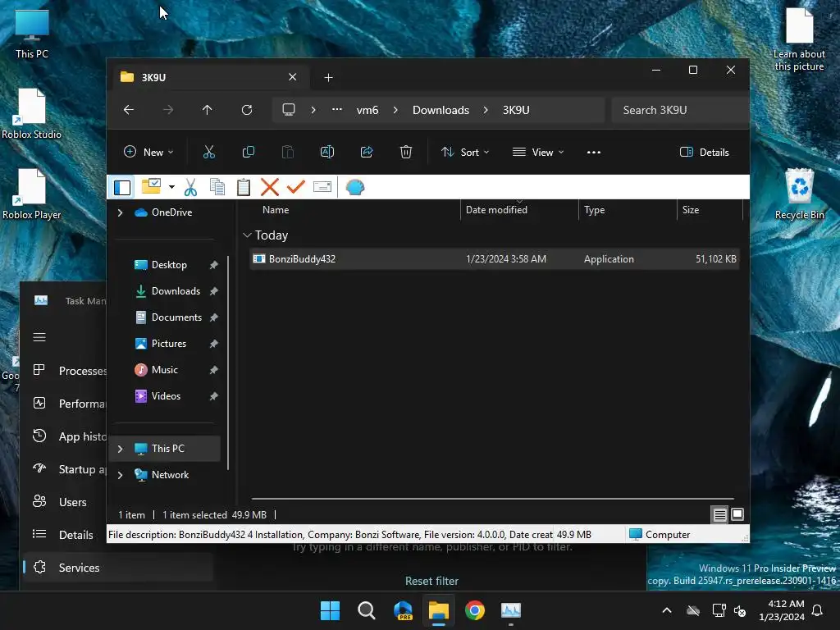Viewport: 840px width, 630px height.
Task: Expand the This PC tree node
Action: pyautogui.click(x=120, y=449)
